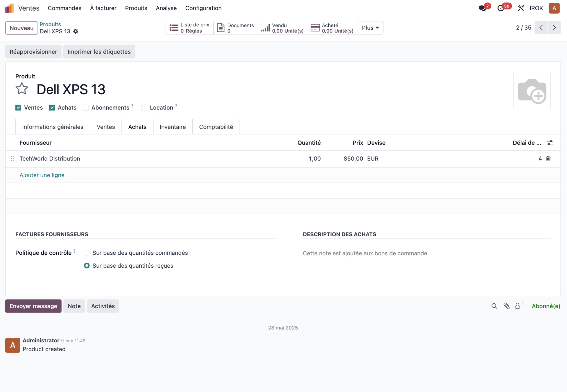Enable the Location checkbox
This screenshot has height=392, width=567.
tap(144, 108)
